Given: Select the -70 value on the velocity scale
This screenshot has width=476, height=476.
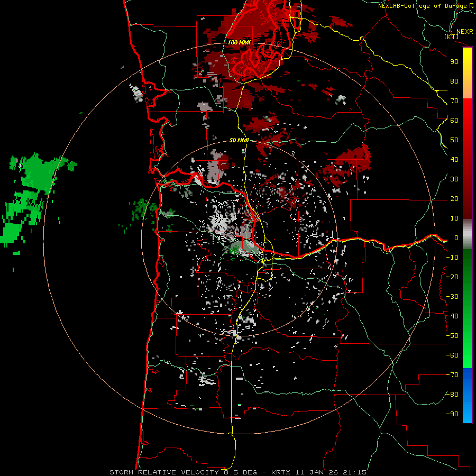Looking at the screenshot, I should (452, 375).
